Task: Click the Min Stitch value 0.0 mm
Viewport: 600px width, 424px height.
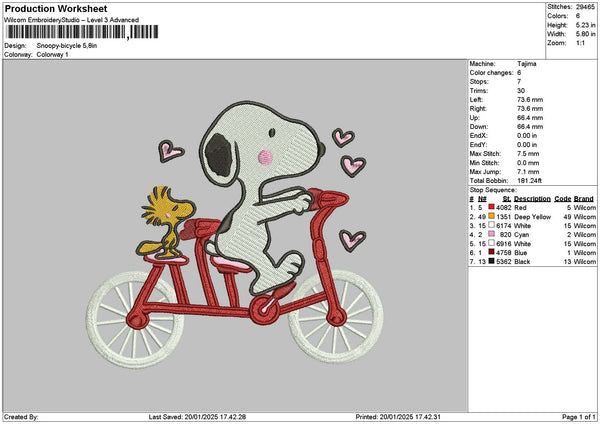Action: [x=528, y=163]
